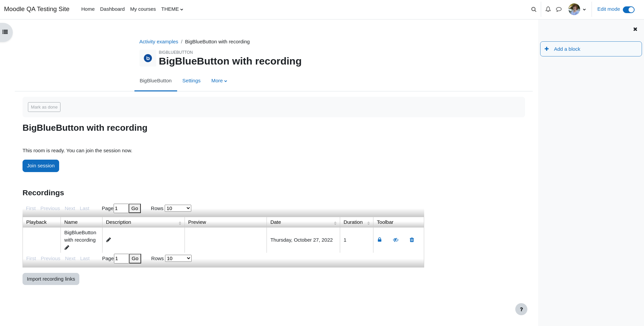The height and width of the screenshot is (326, 644).
Task: Expand the user menu chevron
Action: tap(585, 10)
